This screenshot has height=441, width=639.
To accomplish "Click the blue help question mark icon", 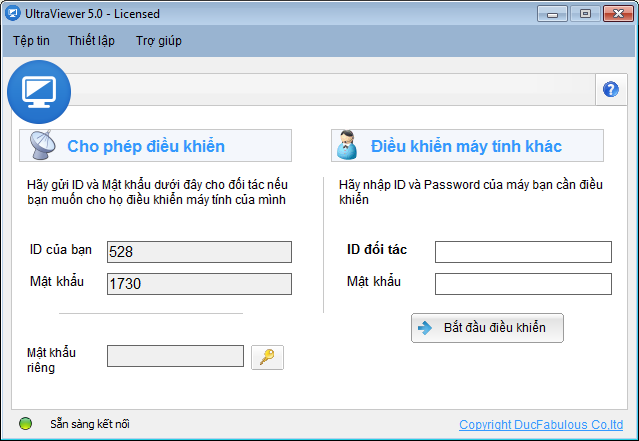I will 610,89.
